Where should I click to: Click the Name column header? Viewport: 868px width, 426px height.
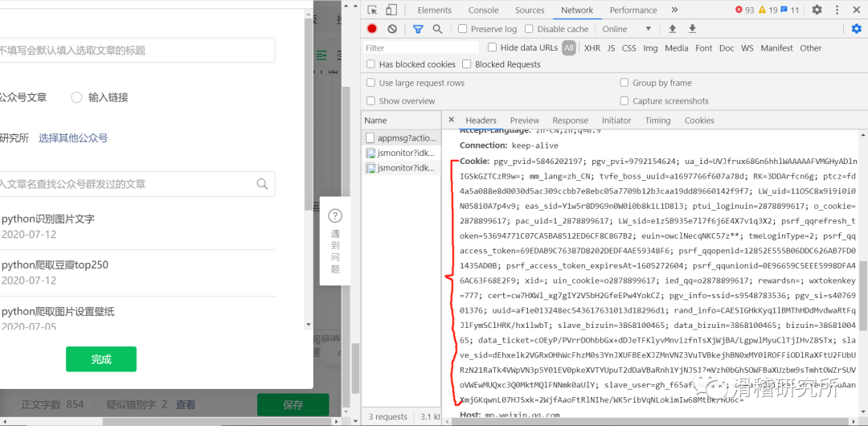click(402, 121)
